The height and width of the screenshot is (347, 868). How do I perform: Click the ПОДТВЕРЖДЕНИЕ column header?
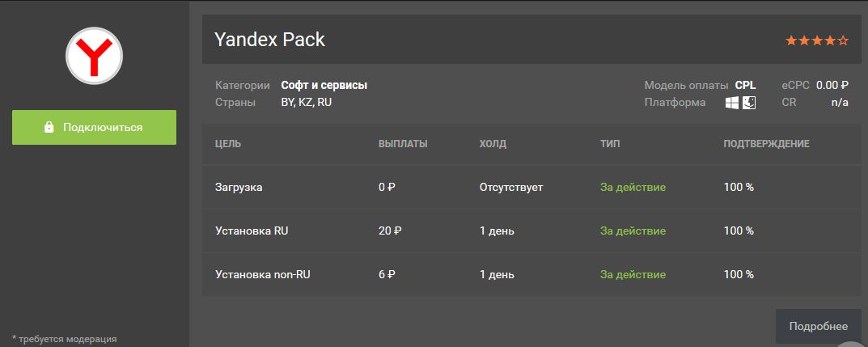[x=766, y=144]
